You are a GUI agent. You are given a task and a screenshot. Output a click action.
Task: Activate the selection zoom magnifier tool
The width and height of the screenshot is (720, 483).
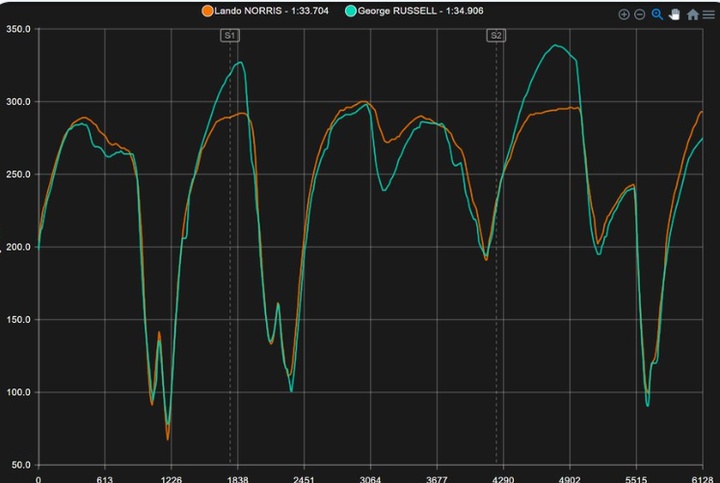(657, 15)
